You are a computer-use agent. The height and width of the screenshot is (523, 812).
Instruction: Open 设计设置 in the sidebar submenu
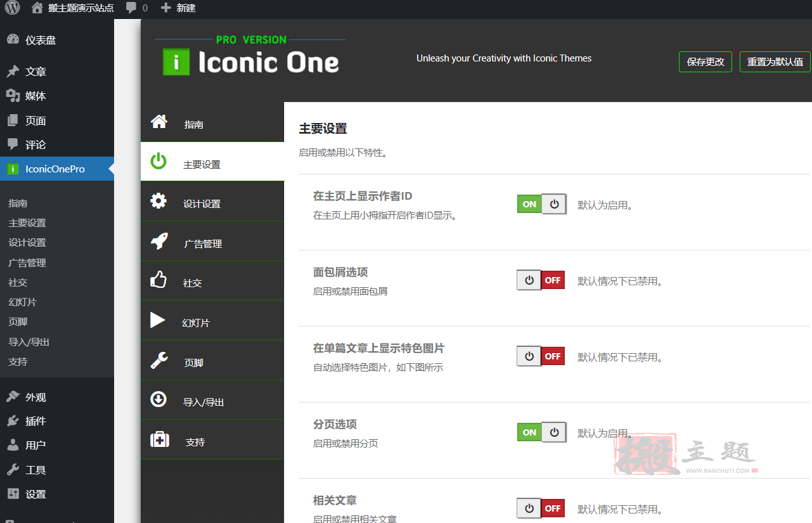[x=27, y=242]
